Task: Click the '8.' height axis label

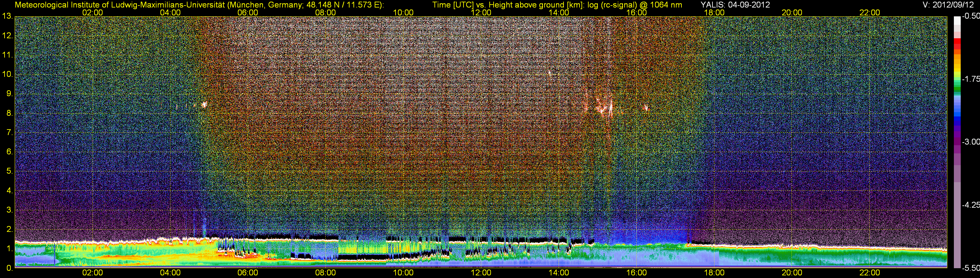Action: pyautogui.click(x=9, y=113)
